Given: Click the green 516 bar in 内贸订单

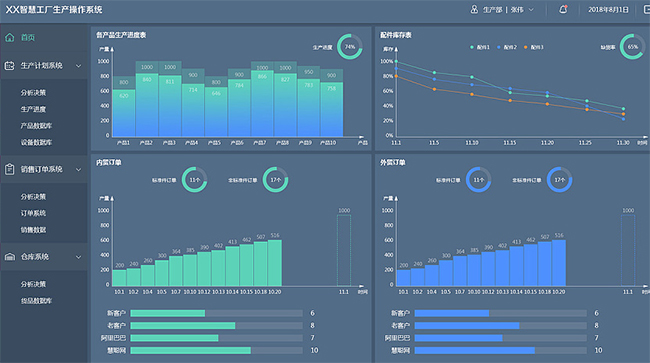Looking at the screenshot, I should point(275,263).
